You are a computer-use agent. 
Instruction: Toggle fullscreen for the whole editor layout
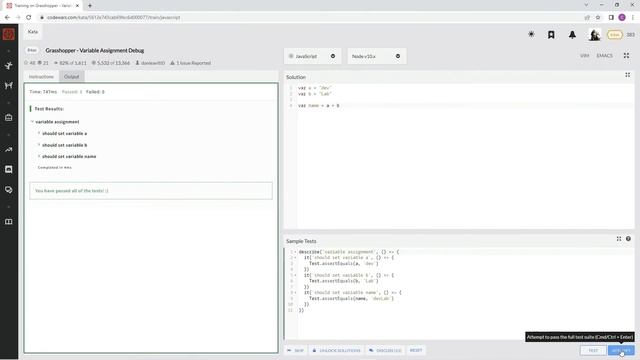pyautogui.click(x=626, y=56)
